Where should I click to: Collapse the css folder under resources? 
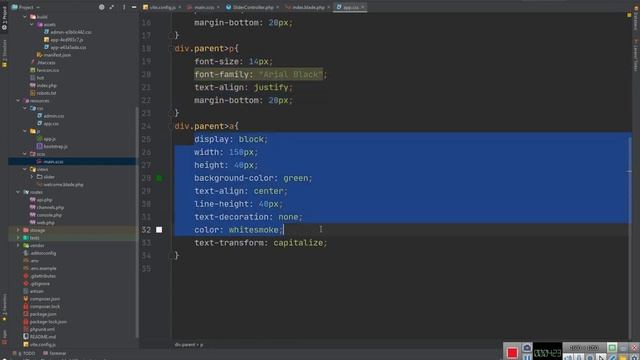[x=25, y=109]
